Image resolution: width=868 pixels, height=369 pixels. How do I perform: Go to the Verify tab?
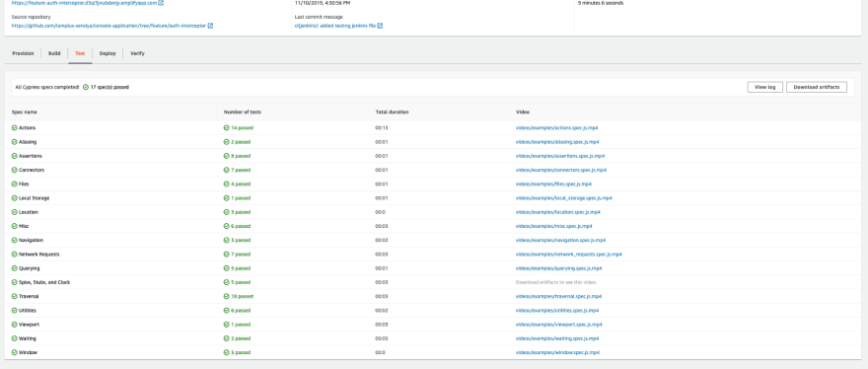[137, 53]
